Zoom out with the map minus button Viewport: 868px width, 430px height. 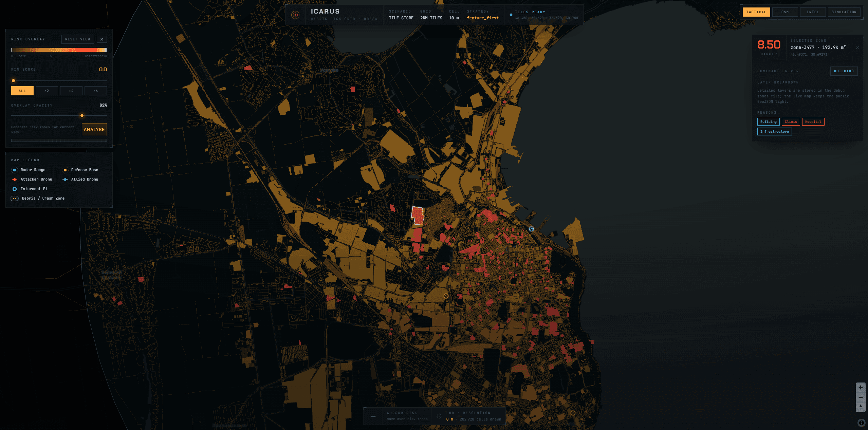861,397
